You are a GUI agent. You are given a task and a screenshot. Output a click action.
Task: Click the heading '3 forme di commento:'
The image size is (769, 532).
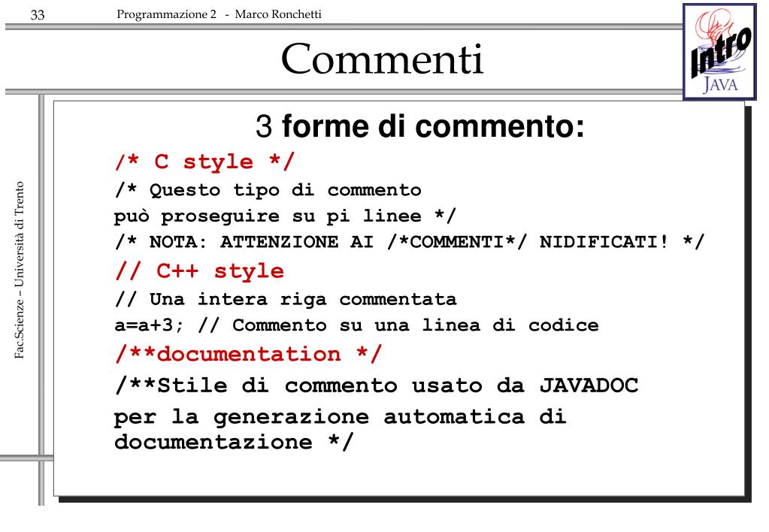coord(419,126)
